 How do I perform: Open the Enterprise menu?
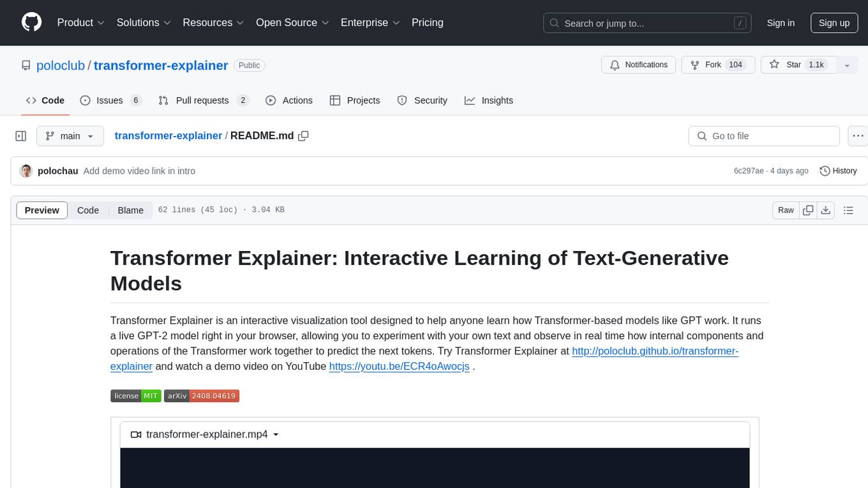coord(370,22)
